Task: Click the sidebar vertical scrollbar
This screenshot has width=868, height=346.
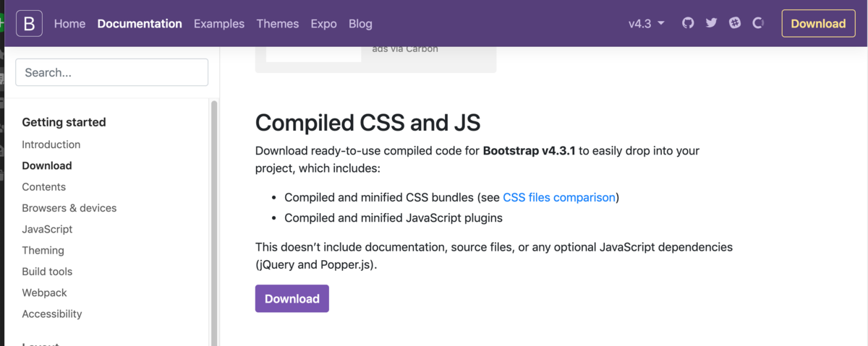Action: 214,217
